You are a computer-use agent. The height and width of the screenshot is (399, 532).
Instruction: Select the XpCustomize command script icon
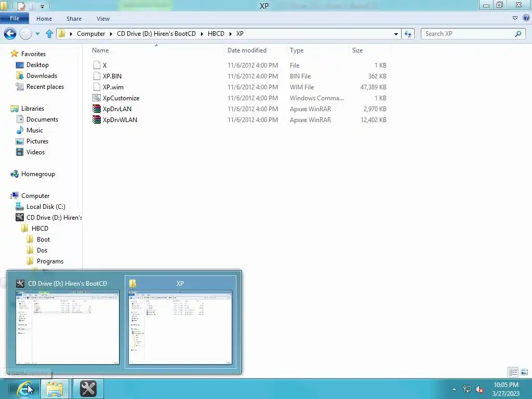click(97, 98)
